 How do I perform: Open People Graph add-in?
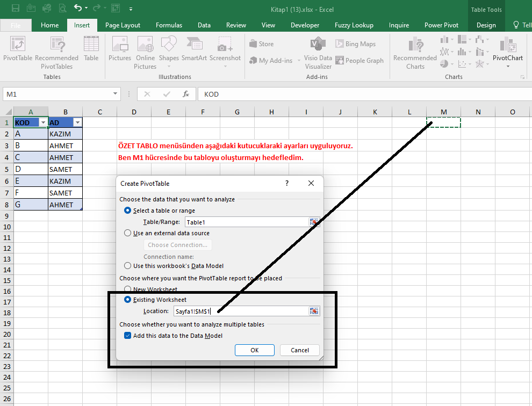(360, 60)
